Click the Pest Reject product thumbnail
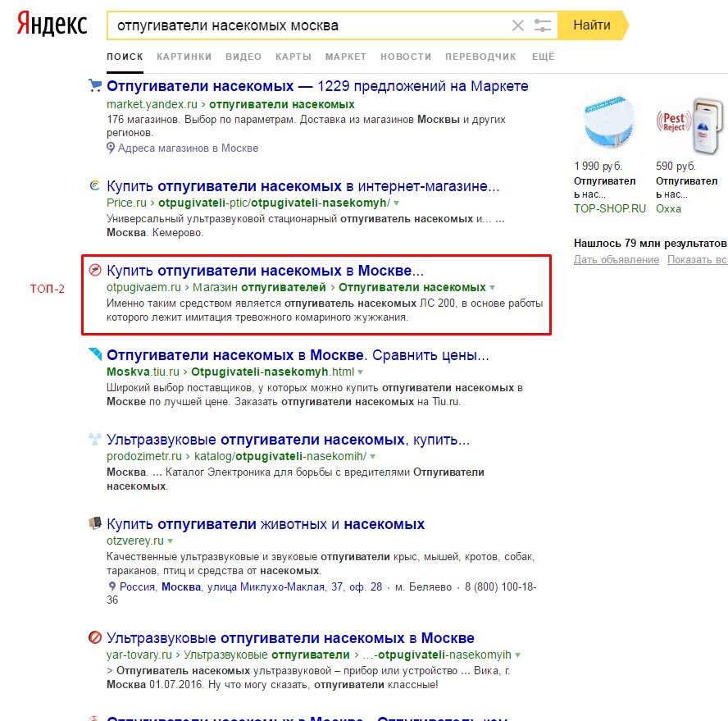This screenshot has height=721, width=728. click(689, 125)
